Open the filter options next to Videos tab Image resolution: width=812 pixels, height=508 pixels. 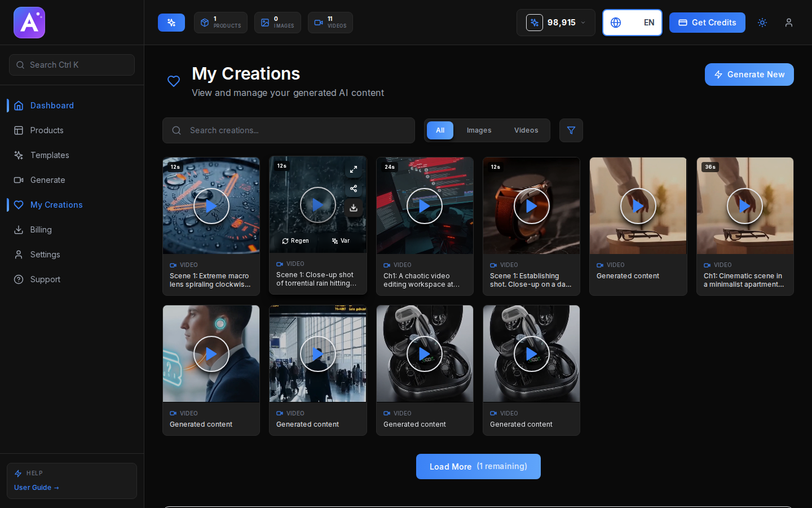(571, 130)
